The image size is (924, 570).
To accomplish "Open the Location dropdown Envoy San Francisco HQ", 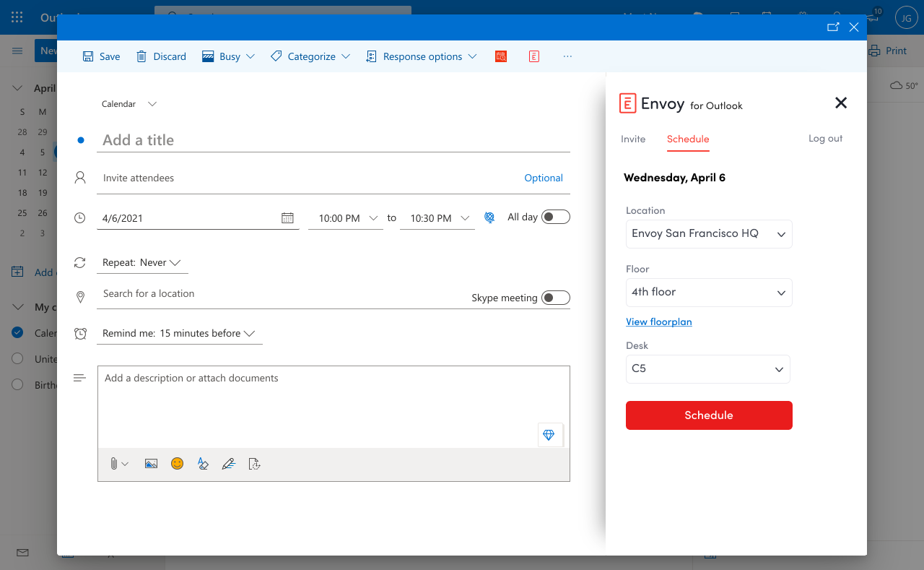I will (x=709, y=234).
